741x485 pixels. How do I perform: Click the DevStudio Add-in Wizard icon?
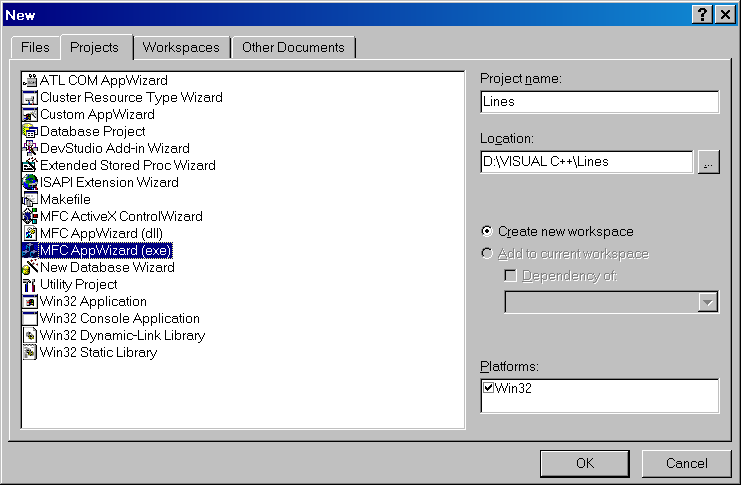pyautogui.click(x=30, y=148)
